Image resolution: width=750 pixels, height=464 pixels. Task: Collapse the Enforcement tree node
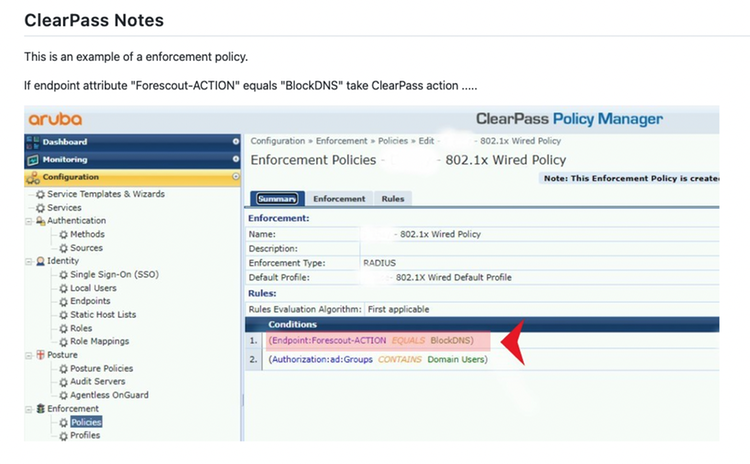point(28,409)
